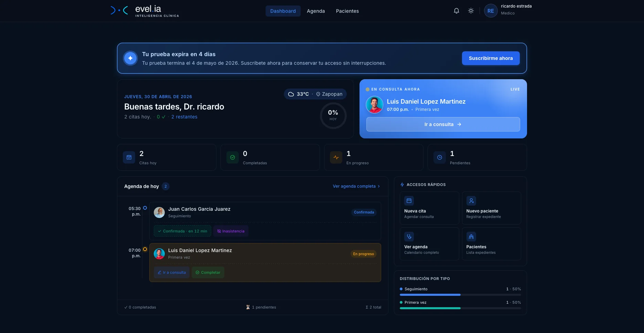The height and width of the screenshot is (333, 644).
Task: Open Nueva cita quick access
Action: pos(429,208)
